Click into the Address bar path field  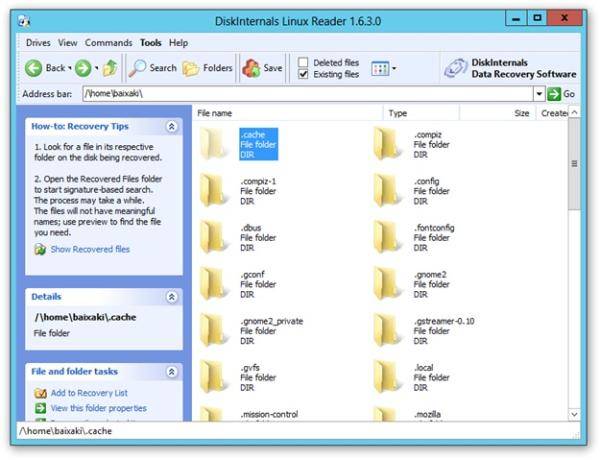click(x=308, y=94)
